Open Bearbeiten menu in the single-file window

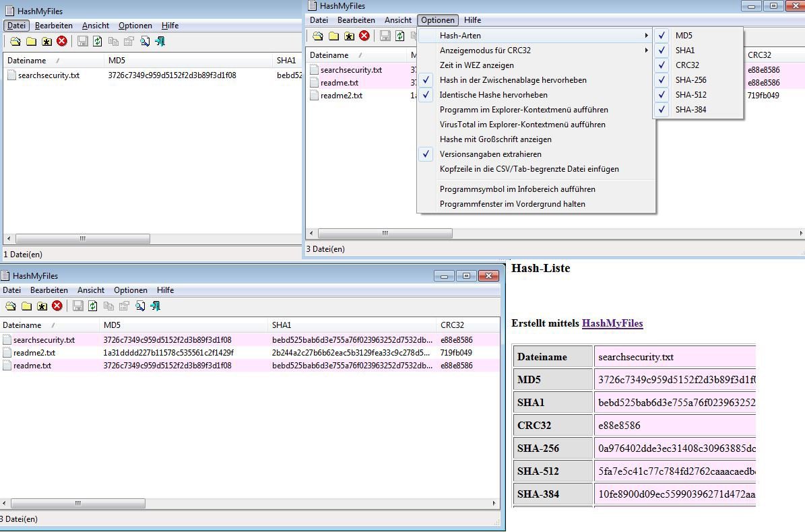pyautogui.click(x=54, y=26)
